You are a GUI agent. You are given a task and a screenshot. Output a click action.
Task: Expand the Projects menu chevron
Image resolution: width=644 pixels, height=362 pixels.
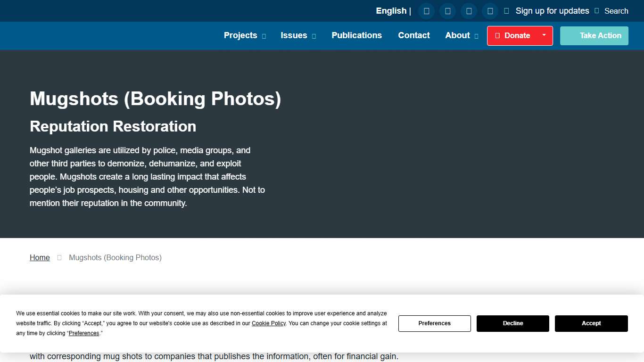[x=264, y=36]
